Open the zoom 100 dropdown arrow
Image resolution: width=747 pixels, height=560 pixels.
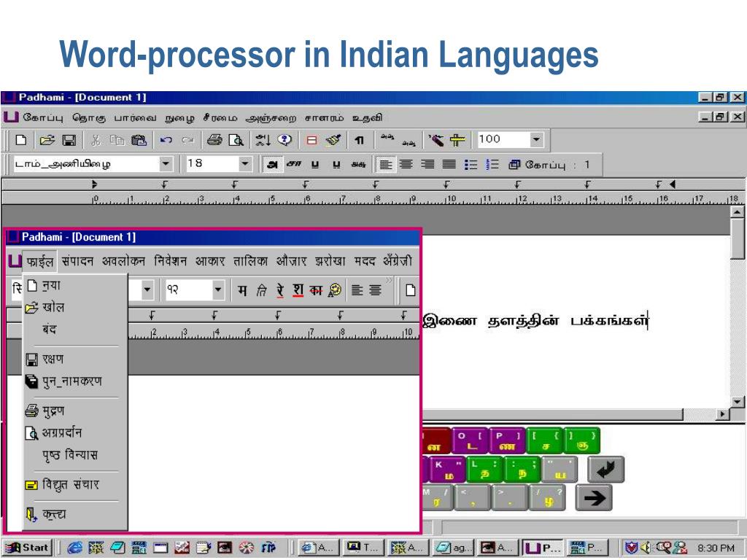click(536, 139)
